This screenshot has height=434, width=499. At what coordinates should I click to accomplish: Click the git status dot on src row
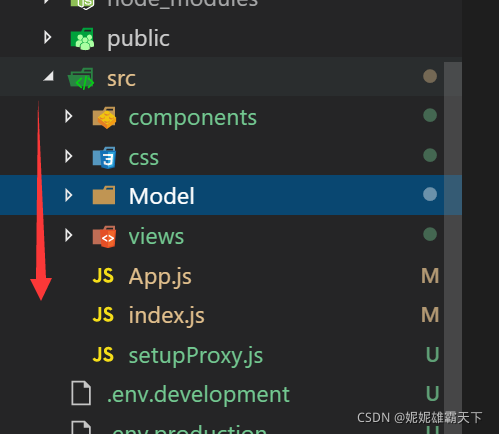point(430,76)
